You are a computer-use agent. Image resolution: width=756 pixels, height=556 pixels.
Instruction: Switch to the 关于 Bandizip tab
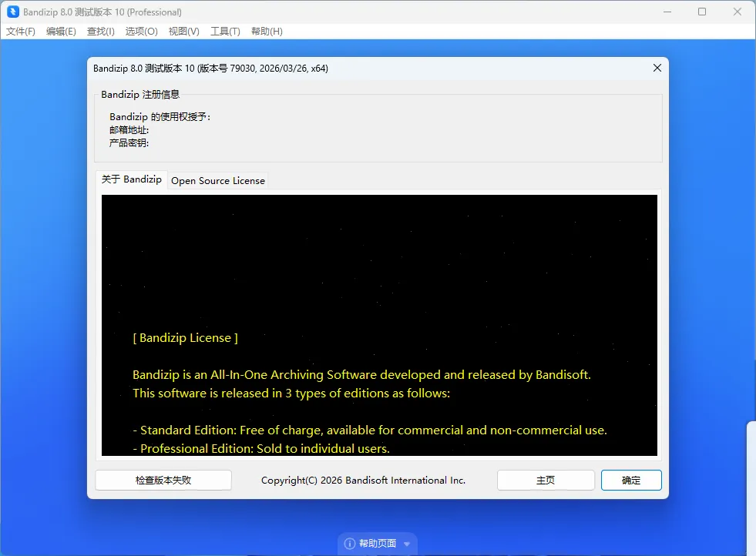point(132,179)
